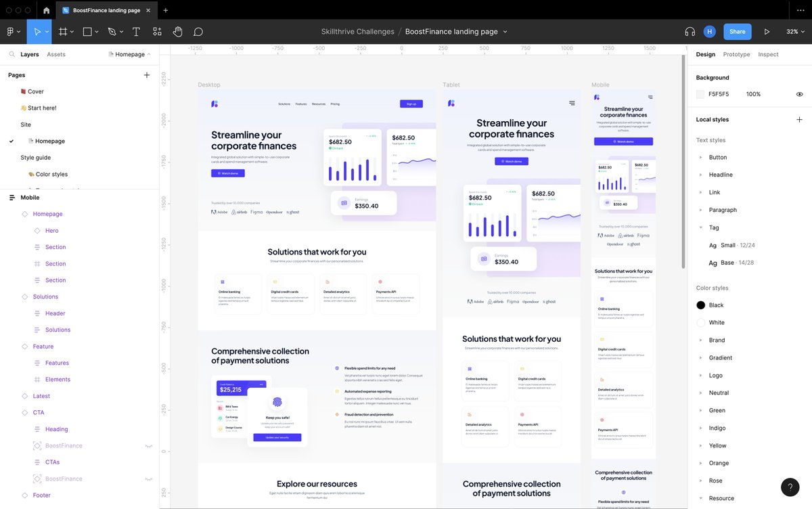Select the Latest layer
The height and width of the screenshot is (509, 812).
pos(41,396)
